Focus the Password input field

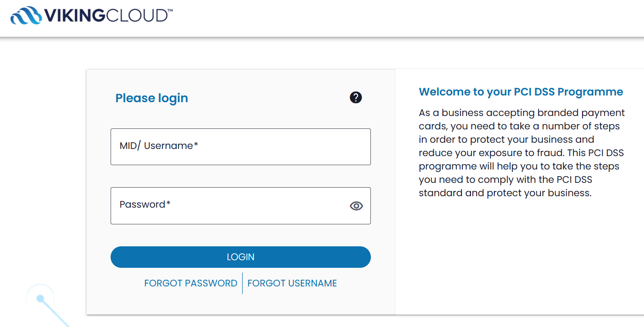tap(241, 206)
